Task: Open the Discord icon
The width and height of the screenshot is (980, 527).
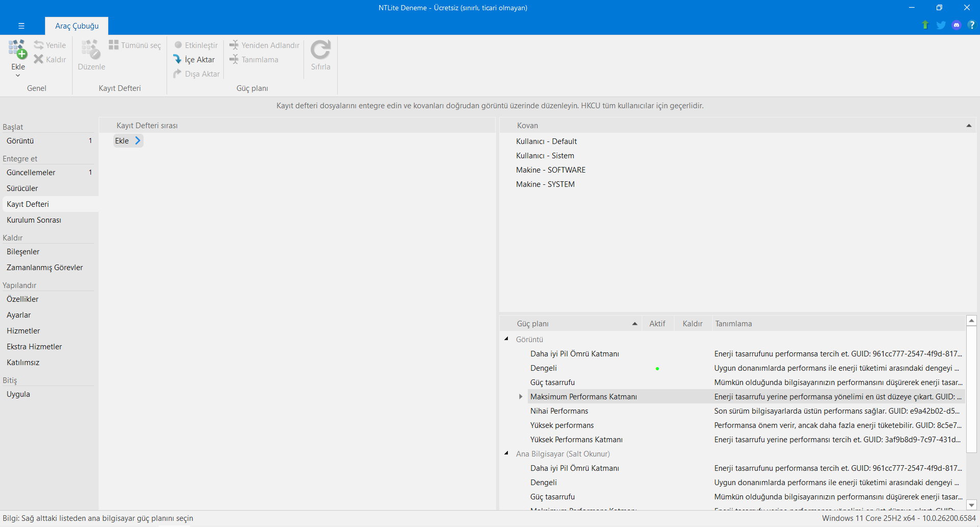Action: coord(956,25)
